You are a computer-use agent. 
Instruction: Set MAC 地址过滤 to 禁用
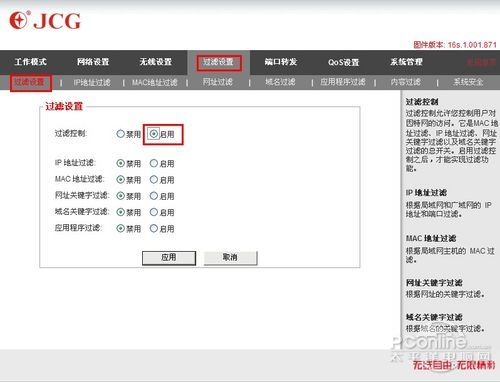[x=120, y=180]
